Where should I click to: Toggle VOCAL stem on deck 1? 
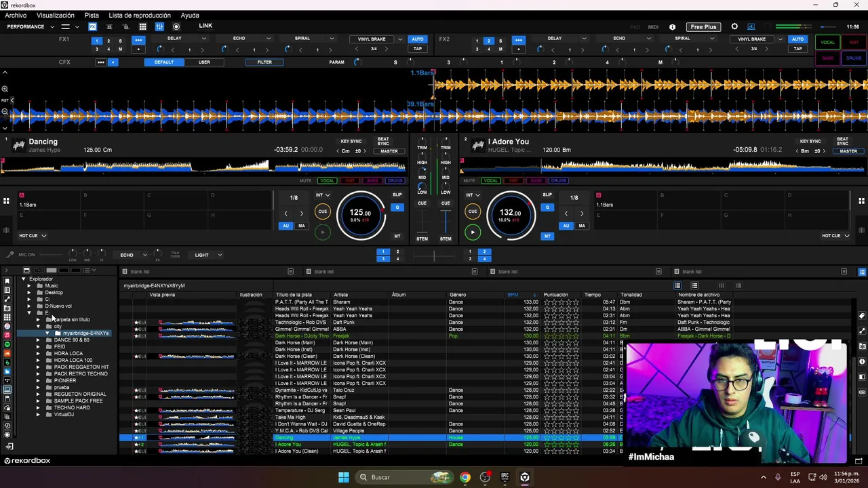pyautogui.click(x=327, y=181)
